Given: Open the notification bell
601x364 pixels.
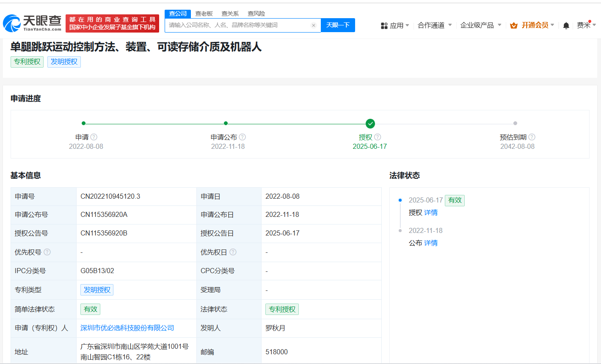Looking at the screenshot, I should 566,26.
